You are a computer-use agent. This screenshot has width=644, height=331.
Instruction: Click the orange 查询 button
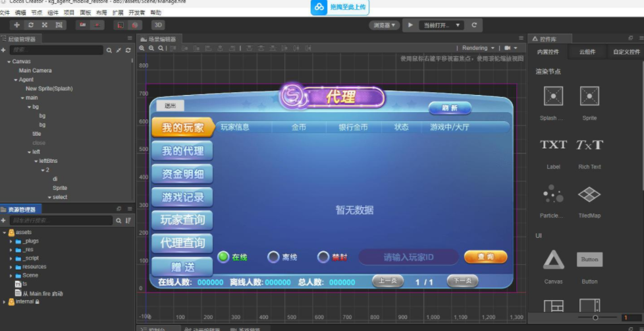(x=485, y=257)
